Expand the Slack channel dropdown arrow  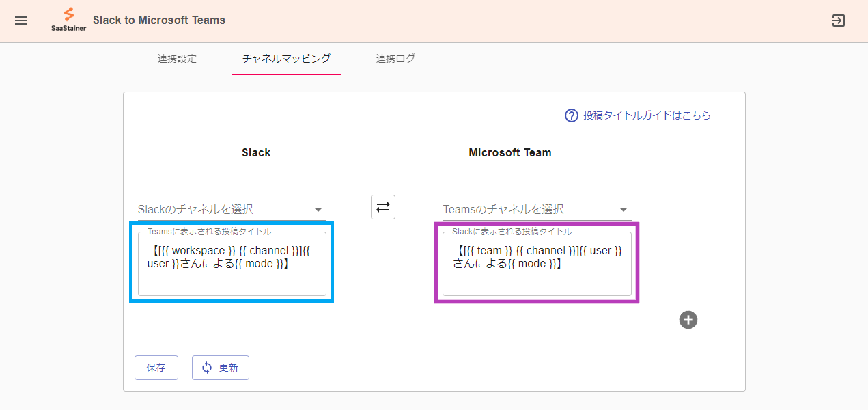(x=318, y=210)
